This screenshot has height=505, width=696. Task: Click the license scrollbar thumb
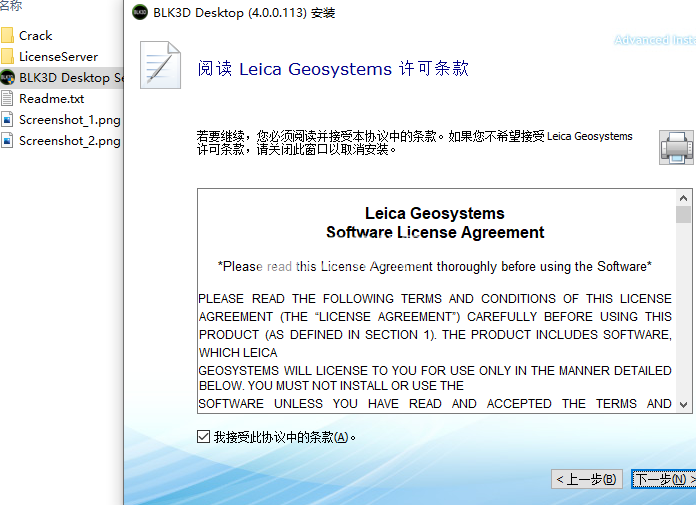684,214
